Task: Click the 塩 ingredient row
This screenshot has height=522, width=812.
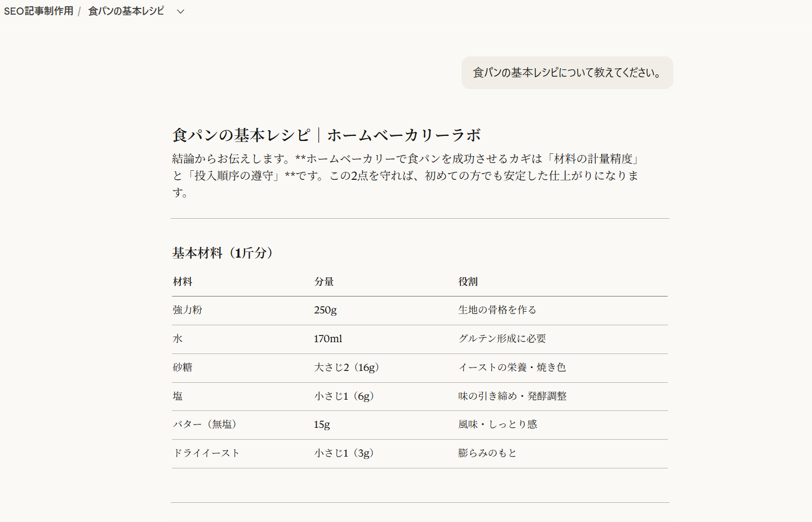Action: pyautogui.click(x=177, y=396)
